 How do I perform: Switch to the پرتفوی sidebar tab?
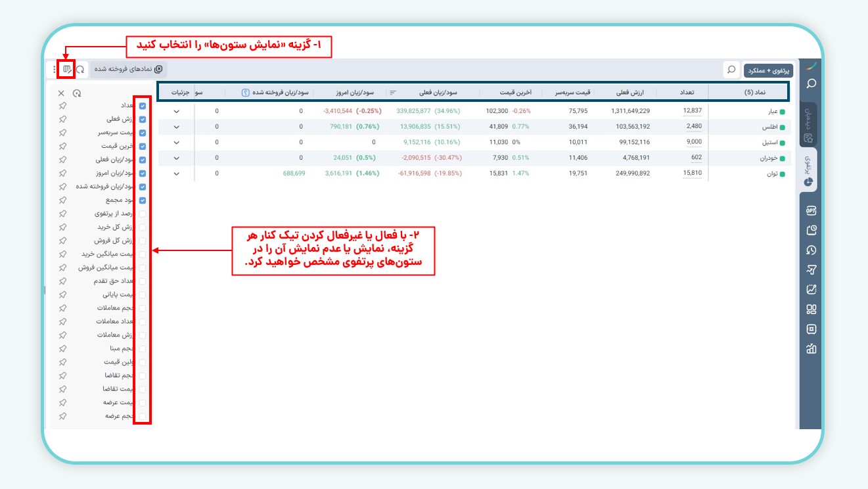(x=809, y=170)
